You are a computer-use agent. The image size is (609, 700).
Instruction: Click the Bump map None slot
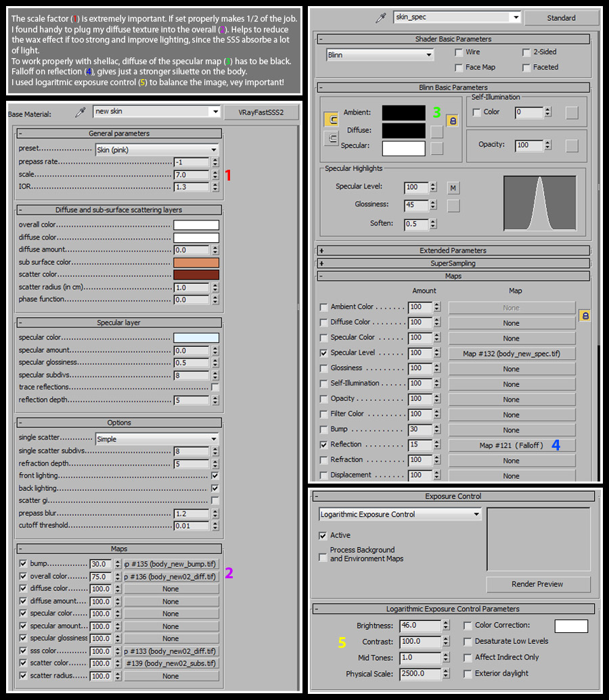(512, 430)
